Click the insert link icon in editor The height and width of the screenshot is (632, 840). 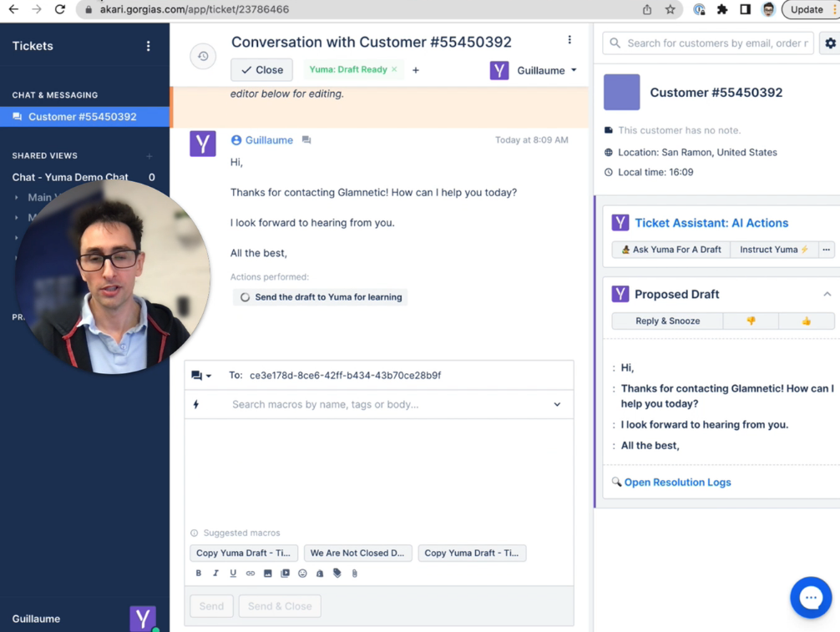pyautogui.click(x=250, y=574)
